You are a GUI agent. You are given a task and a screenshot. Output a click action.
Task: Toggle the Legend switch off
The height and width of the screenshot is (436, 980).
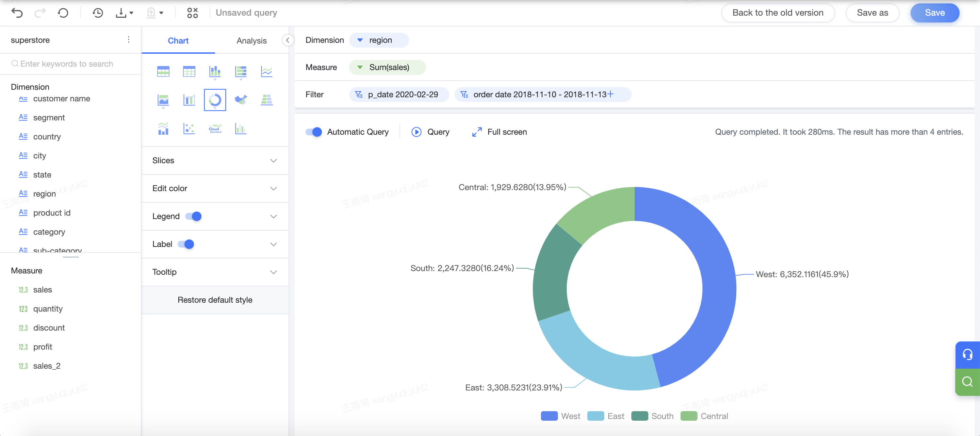coord(193,216)
